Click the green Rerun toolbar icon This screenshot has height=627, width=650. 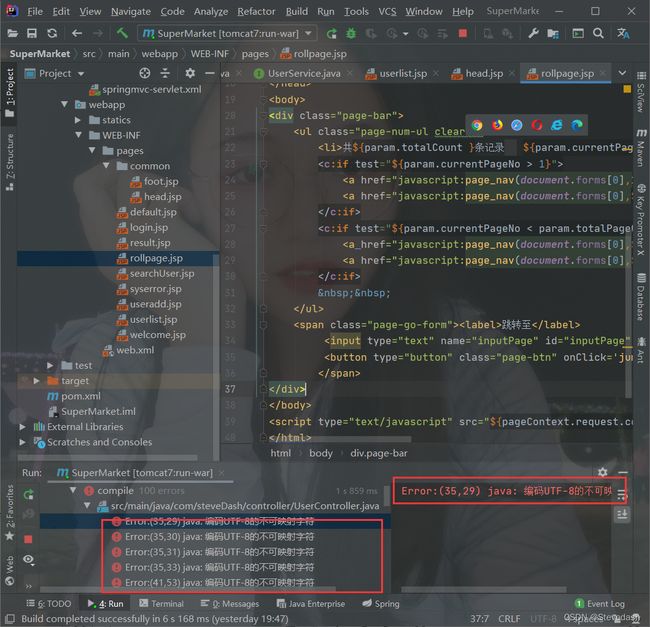331,34
